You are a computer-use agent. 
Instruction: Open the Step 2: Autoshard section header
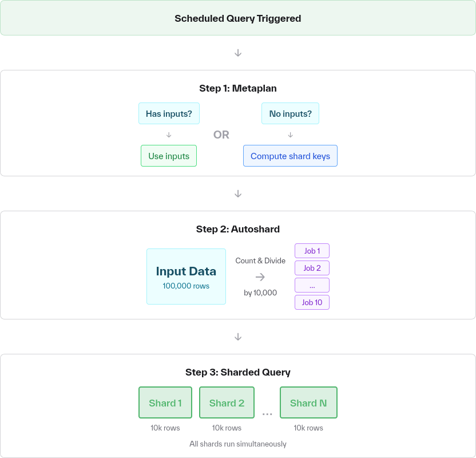click(238, 229)
